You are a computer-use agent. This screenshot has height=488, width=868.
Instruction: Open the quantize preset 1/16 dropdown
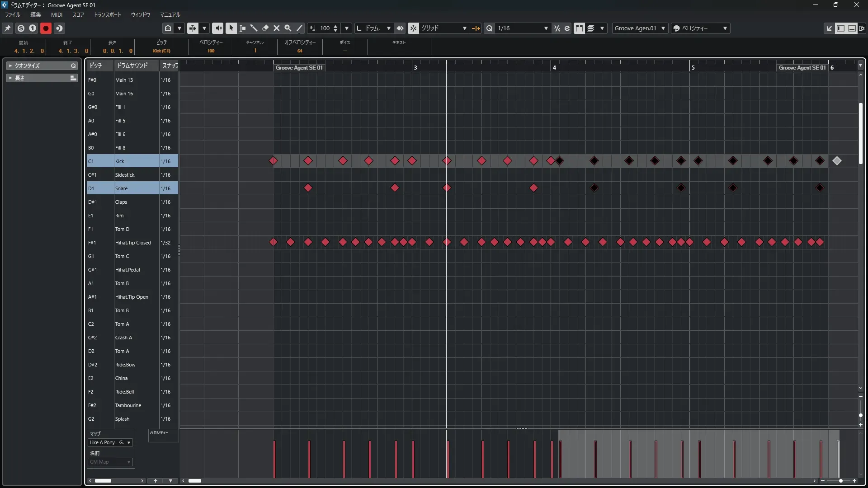(523, 28)
